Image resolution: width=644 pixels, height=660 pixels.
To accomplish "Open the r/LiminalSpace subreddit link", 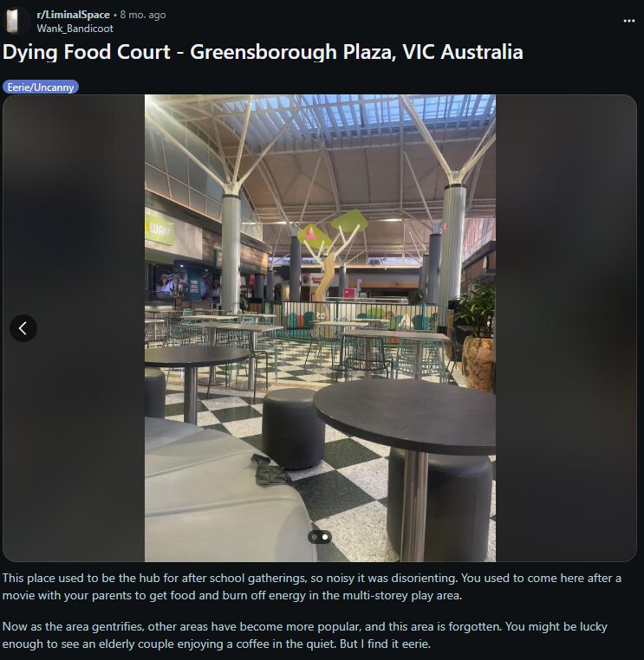I will 74,15.
